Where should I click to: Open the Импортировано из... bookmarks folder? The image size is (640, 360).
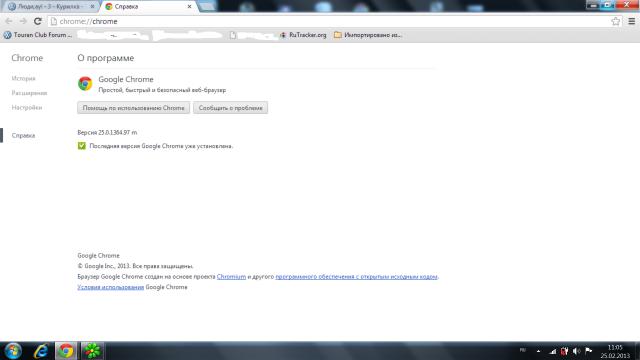click(368, 35)
